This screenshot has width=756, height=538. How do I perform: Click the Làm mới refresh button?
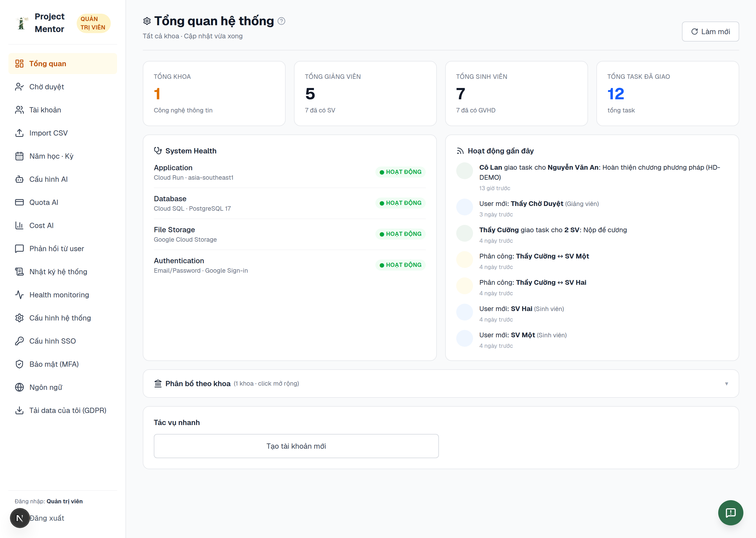click(x=710, y=32)
